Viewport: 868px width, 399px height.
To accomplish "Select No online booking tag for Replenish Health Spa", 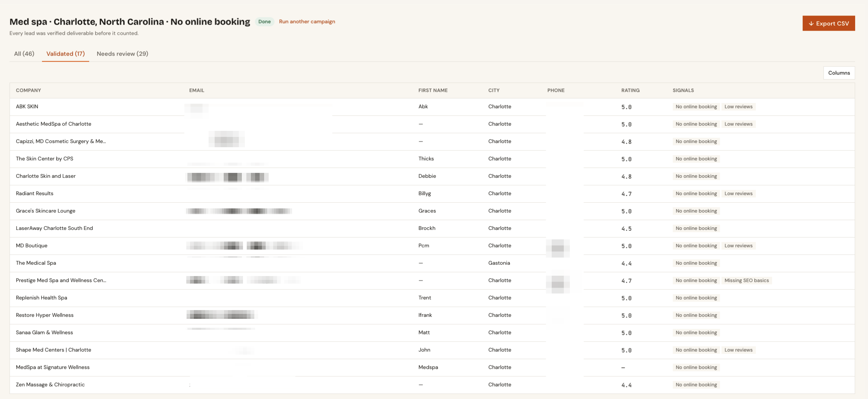I will [696, 298].
